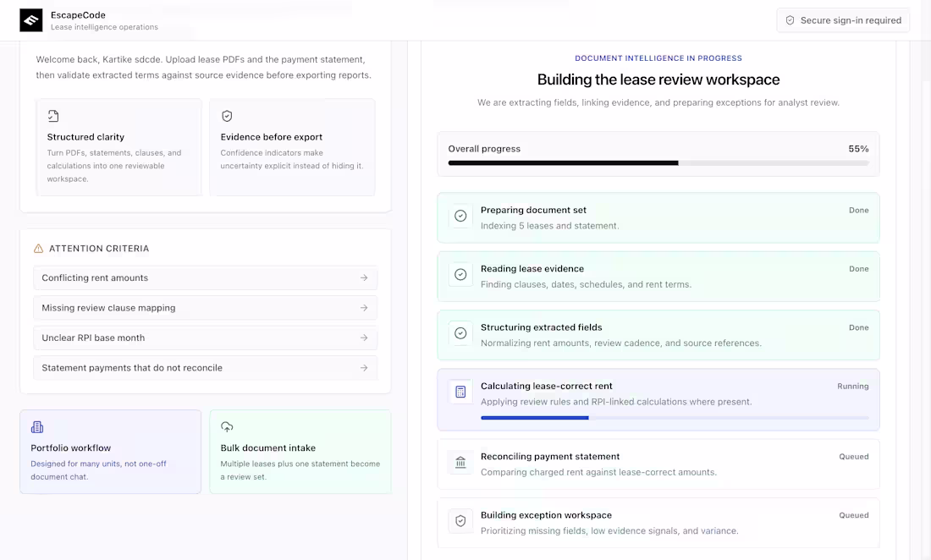Open the Portfolio workflow card
The height and width of the screenshot is (560, 931).
[110, 452]
